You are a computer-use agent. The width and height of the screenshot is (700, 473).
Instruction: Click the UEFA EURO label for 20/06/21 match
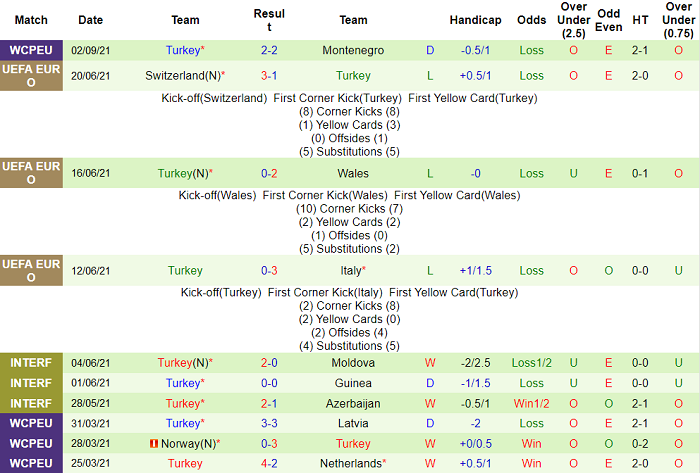pyautogui.click(x=31, y=75)
